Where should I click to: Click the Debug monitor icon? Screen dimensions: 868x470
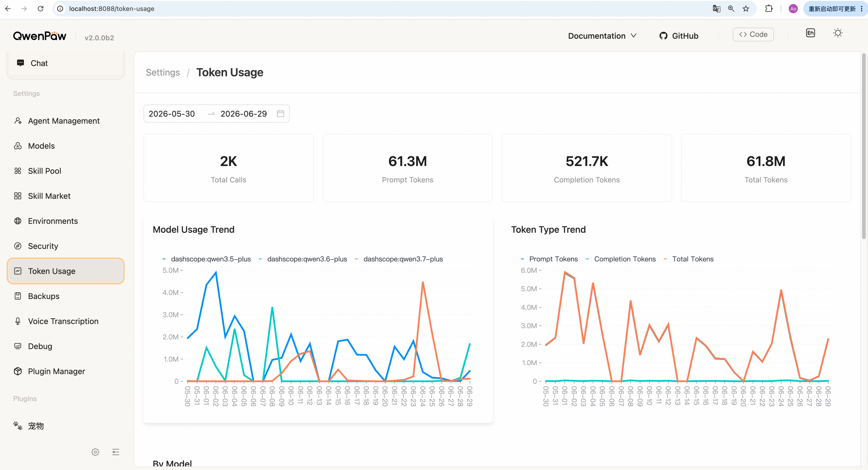pos(18,346)
